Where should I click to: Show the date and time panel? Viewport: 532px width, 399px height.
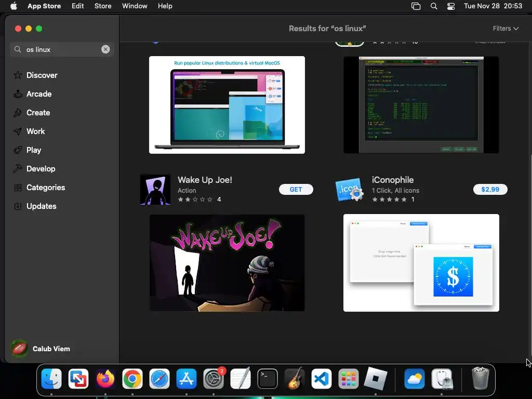click(493, 6)
